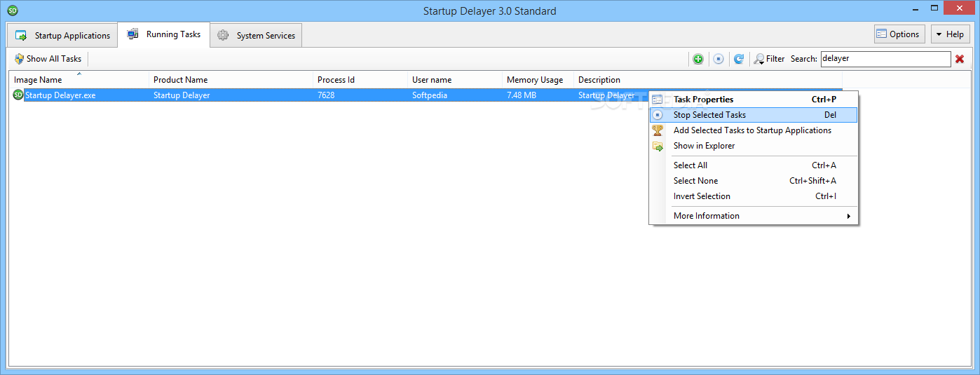Viewport: 980px width, 375px height.
Task: Click the 7.48 MB memory usage cell
Action: pyautogui.click(x=522, y=95)
